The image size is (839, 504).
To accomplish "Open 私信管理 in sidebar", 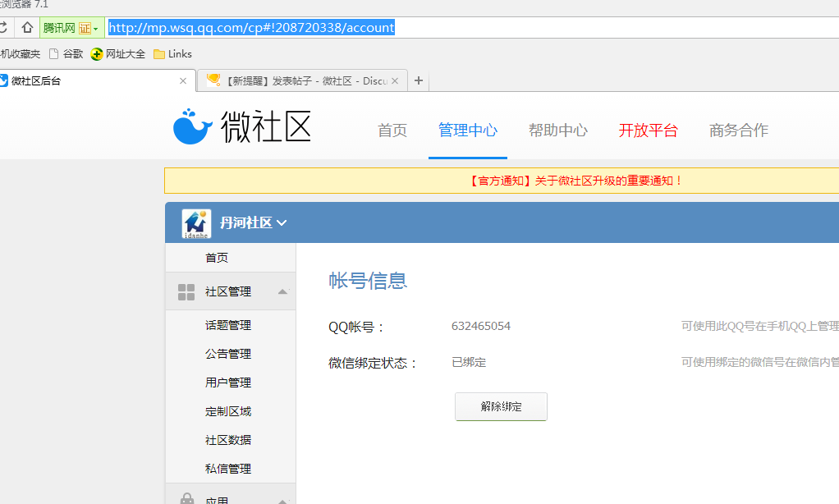I will tap(228, 470).
